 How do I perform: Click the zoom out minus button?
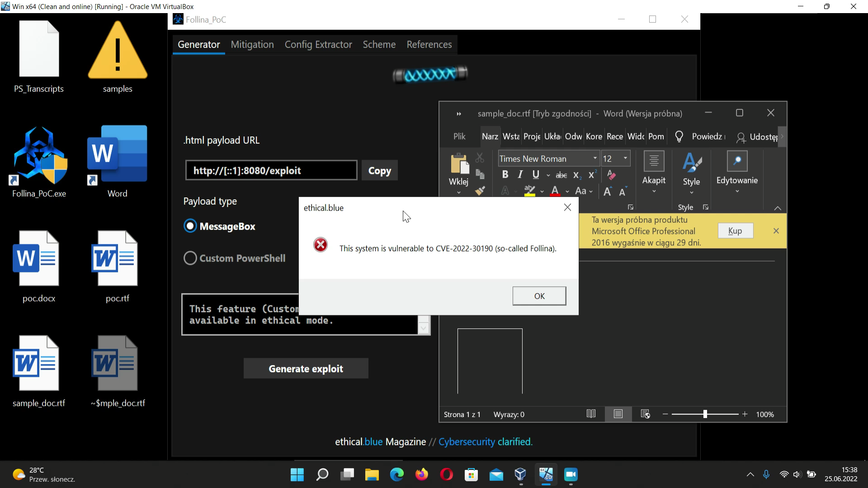[665, 414]
